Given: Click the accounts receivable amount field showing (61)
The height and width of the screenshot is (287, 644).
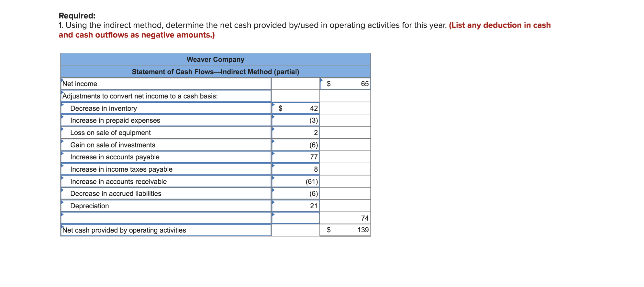Looking at the screenshot, I should click(295, 181).
